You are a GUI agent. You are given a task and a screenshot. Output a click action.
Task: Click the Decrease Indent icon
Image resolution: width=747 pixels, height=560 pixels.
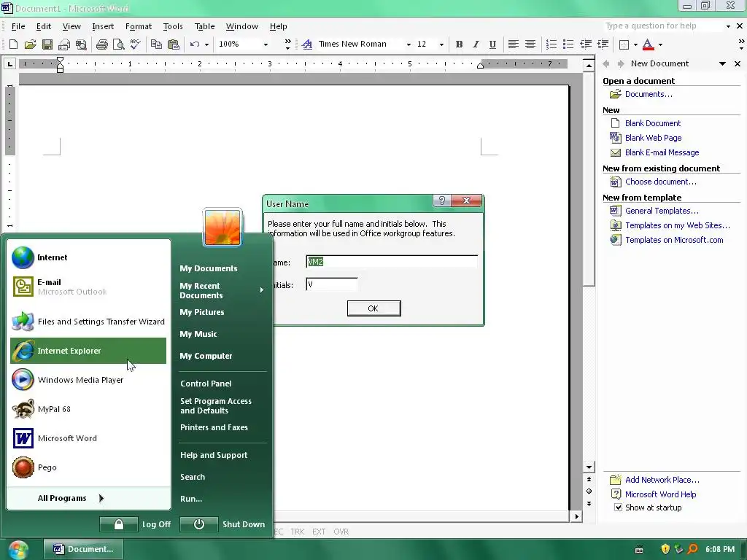coord(586,44)
